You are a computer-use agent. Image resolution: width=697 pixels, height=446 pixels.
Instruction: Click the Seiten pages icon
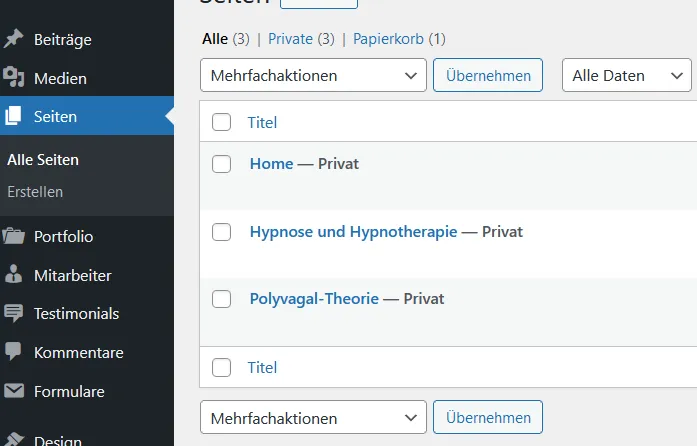click(x=13, y=116)
